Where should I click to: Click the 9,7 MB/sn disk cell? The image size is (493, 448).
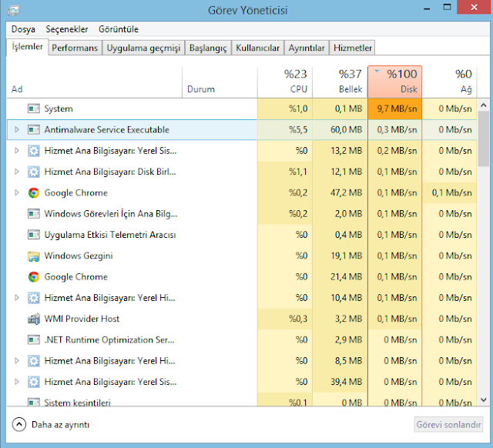coord(395,109)
